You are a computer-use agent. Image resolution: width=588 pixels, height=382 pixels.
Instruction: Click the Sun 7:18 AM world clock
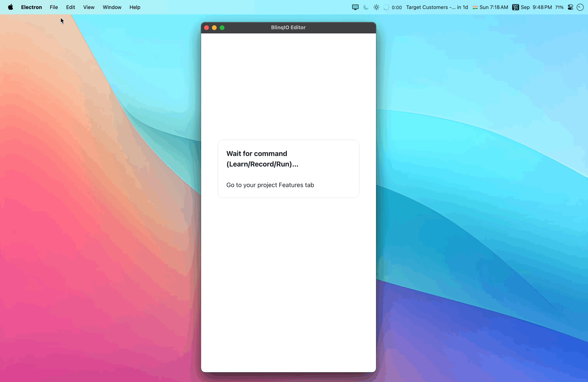tap(494, 7)
